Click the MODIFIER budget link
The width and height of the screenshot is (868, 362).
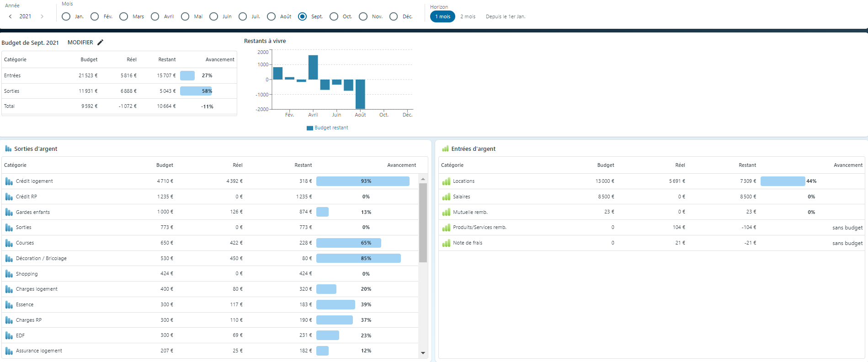(80, 43)
